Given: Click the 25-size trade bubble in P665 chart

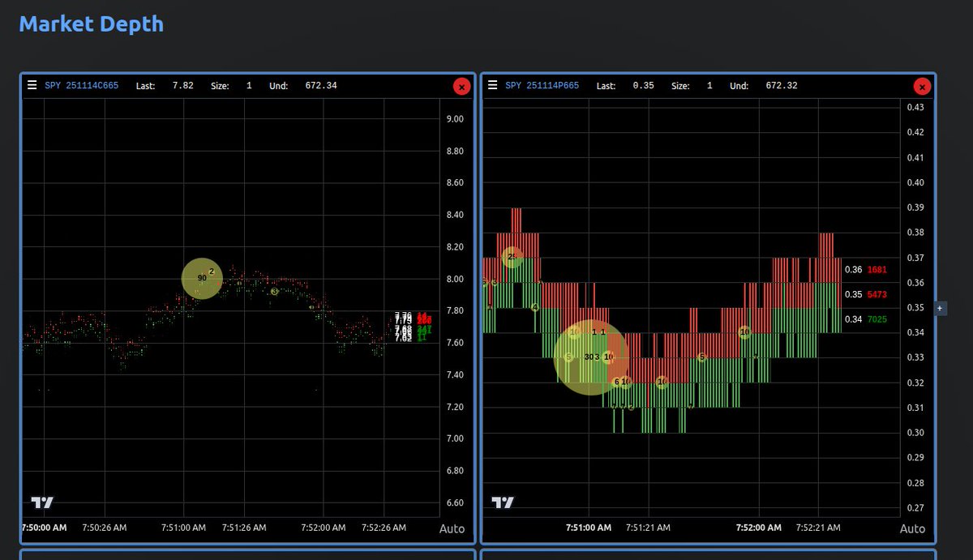Looking at the screenshot, I should point(512,258).
